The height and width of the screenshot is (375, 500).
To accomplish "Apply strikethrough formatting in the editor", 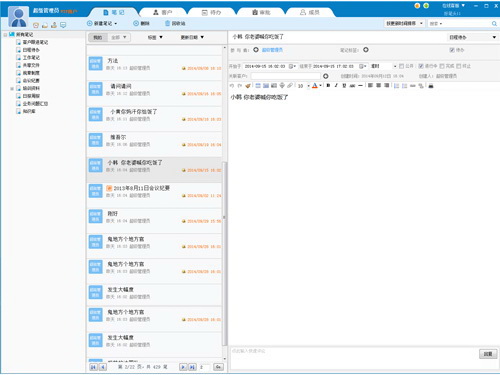I will pos(352,86).
